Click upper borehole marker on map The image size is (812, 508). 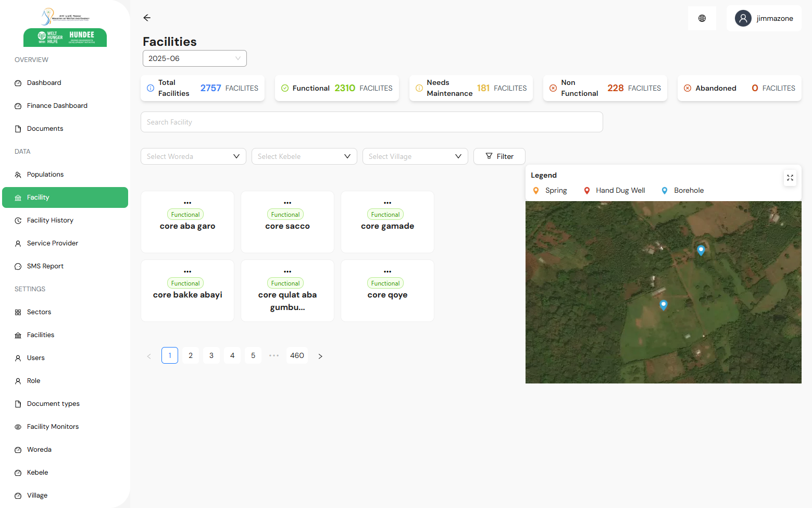[x=701, y=250]
